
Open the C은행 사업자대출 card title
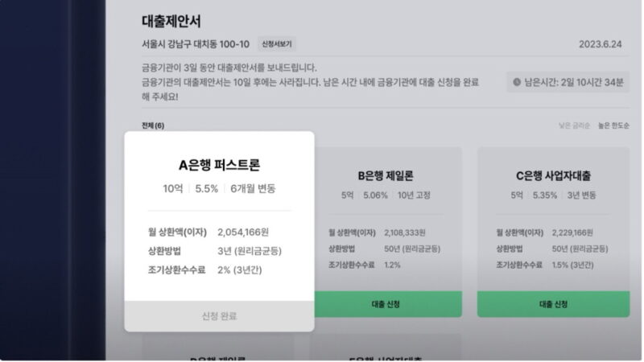(553, 175)
